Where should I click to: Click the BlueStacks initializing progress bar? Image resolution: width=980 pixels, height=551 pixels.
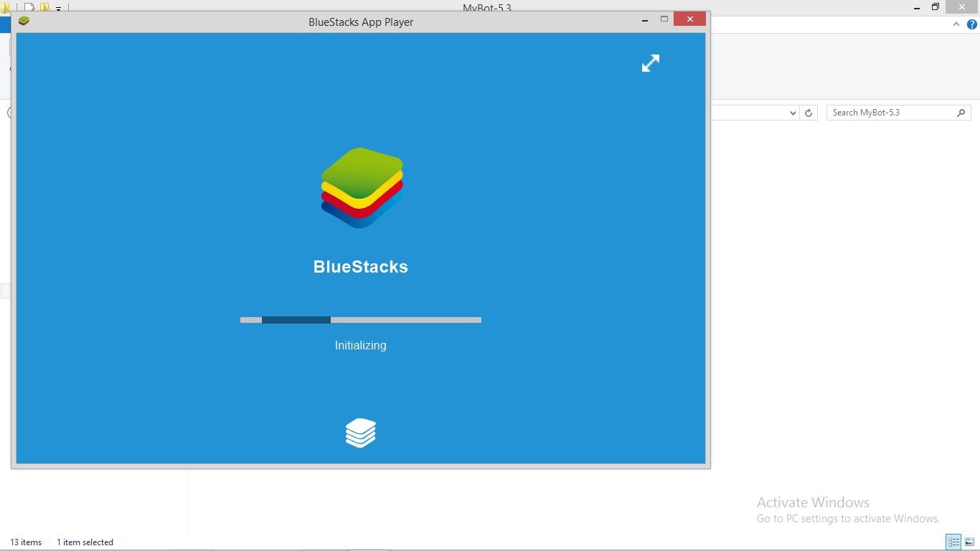point(360,320)
